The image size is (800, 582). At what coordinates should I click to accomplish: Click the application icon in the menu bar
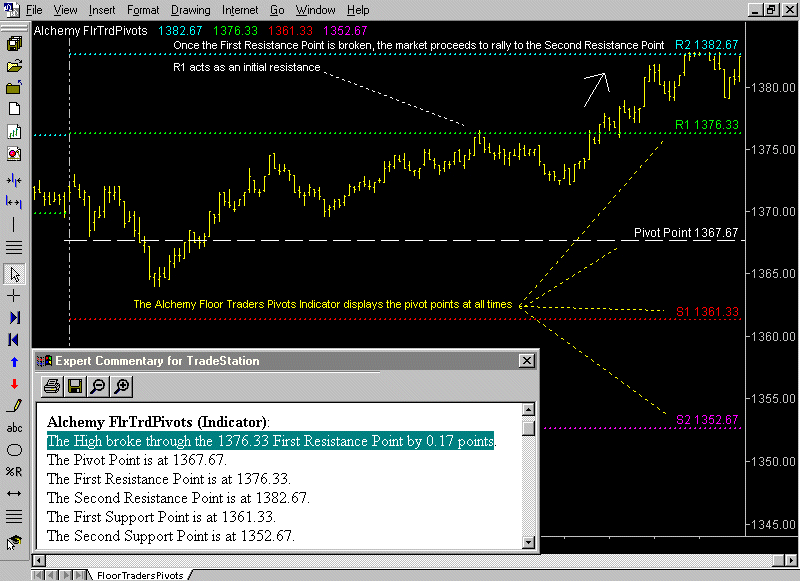(10, 10)
